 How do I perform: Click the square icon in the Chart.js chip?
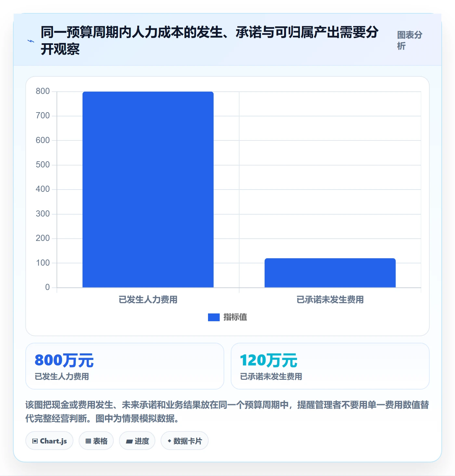coord(35,441)
